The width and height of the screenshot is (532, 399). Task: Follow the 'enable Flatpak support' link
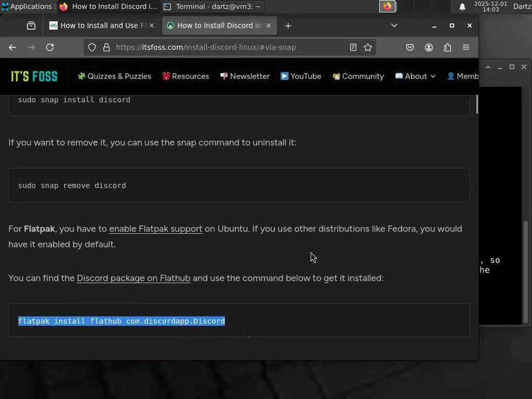(x=156, y=229)
